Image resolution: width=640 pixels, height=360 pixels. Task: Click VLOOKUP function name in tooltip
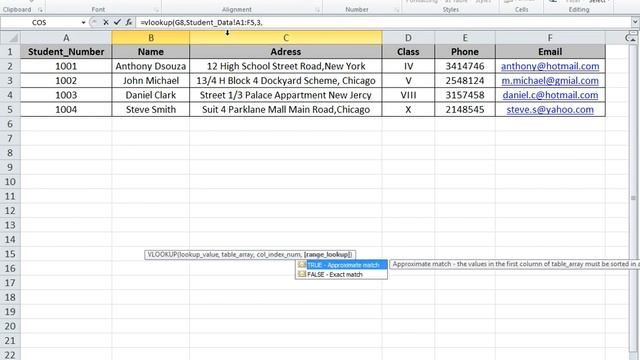tap(162, 254)
